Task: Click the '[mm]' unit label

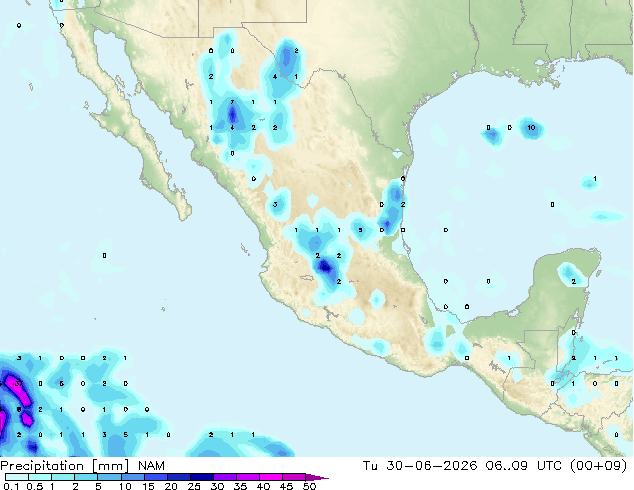Action: (x=110, y=466)
